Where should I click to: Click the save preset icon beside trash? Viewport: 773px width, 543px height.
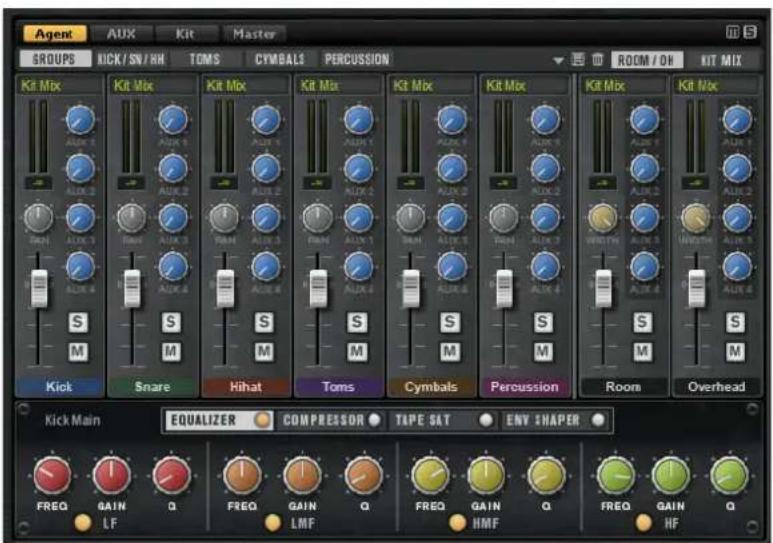[x=578, y=60]
